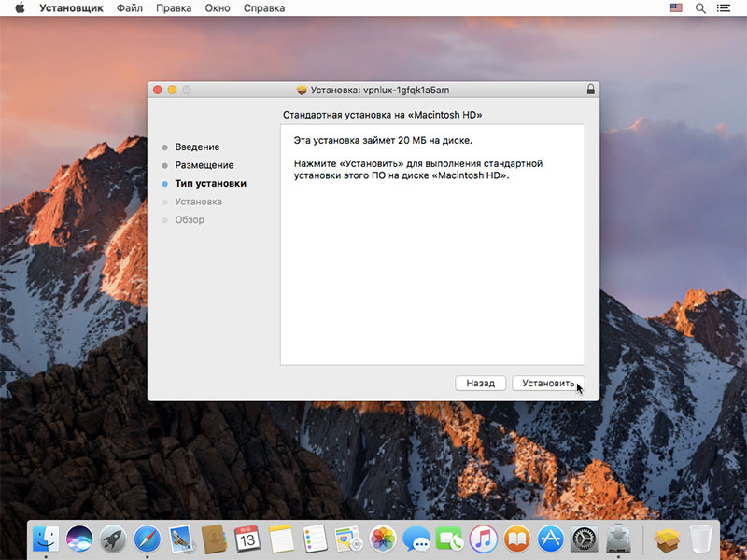This screenshot has height=560, width=747.
Task: Click the dimmed Обзор step
Action: [190, 219]
